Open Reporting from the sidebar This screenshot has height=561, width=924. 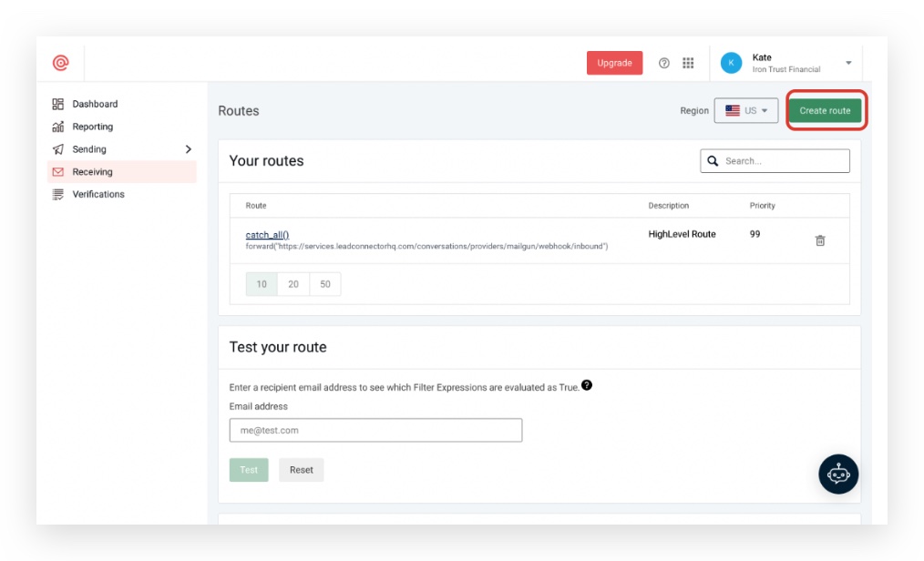(x=92, y=127)
